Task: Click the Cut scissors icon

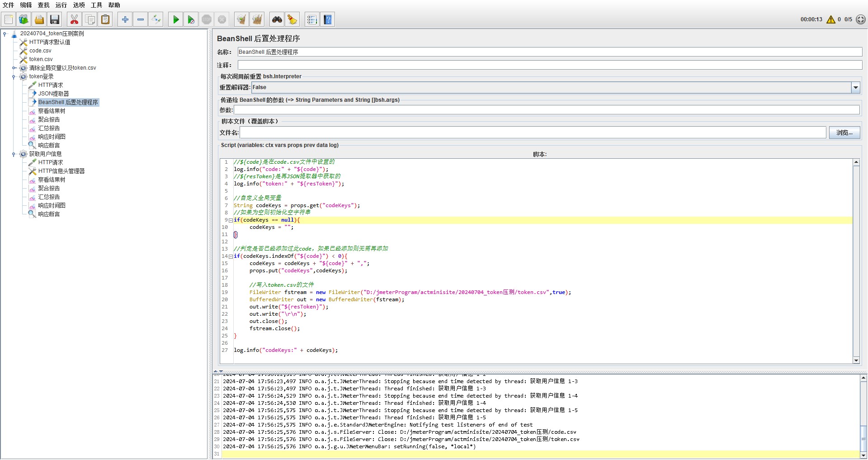Action: point(74,19)
